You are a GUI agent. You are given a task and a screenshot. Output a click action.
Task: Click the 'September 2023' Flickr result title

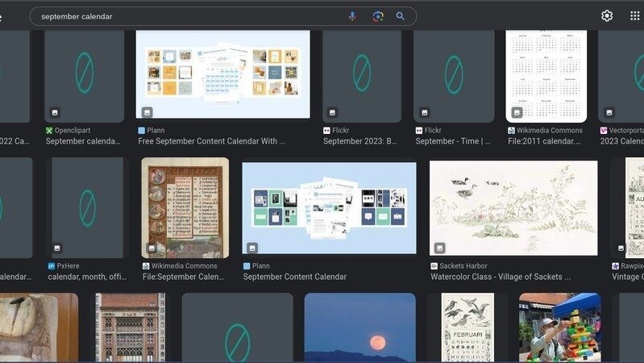pos(359,141)
